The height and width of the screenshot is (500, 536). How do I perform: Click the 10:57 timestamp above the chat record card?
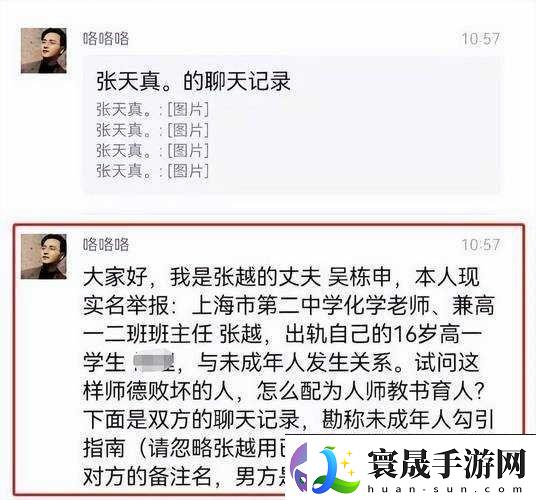pos(481,39)
